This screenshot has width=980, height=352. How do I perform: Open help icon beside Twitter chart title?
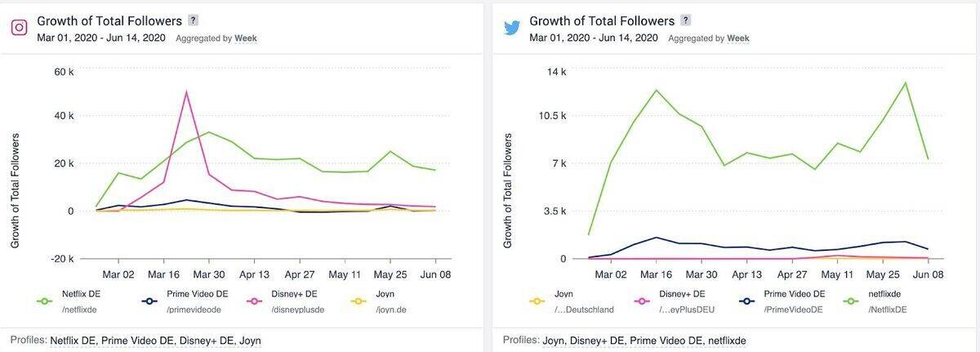(x=685, y=20)
